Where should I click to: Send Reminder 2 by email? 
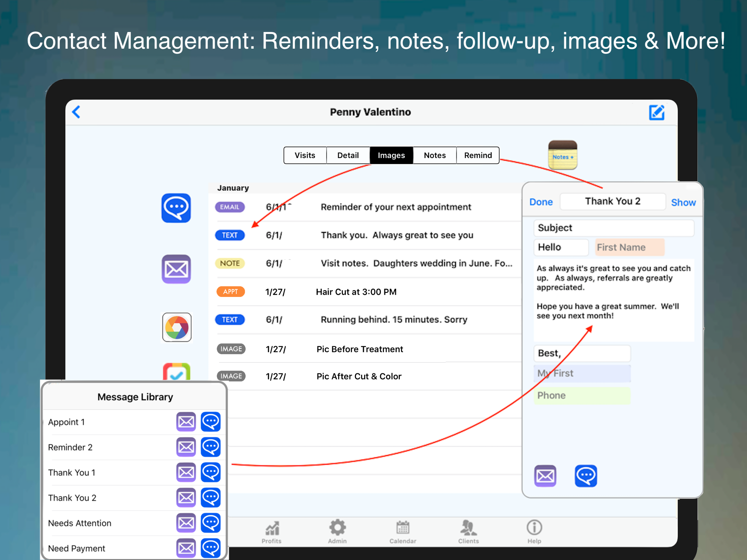[186, 447]
